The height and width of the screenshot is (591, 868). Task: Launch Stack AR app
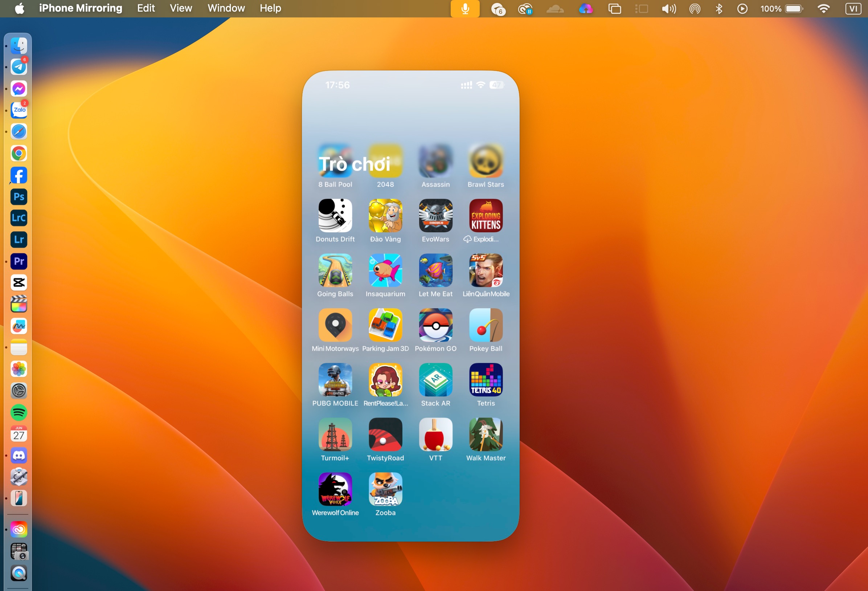[x=435, y=380]
